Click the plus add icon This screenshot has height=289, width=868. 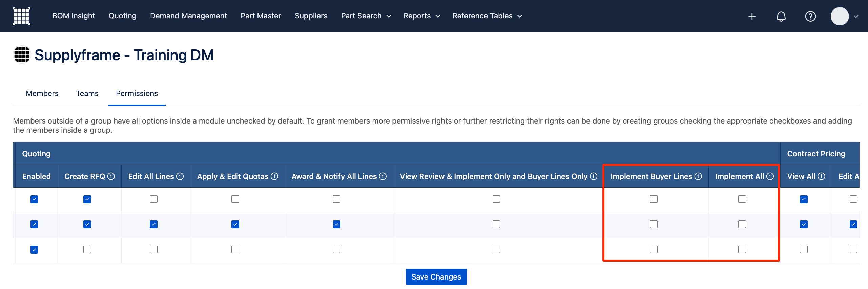(752, 16)
